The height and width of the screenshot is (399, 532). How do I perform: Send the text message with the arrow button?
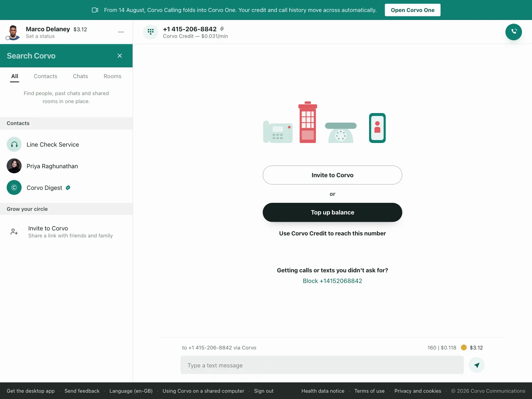click(x=477, y=365)
